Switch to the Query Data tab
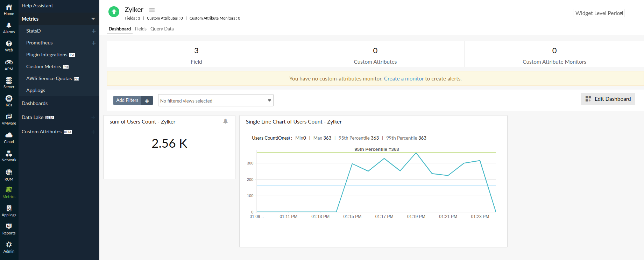Image resolution: width=644 pixels, height=260 pixels. pyautogui.click(x=162, y=29)
